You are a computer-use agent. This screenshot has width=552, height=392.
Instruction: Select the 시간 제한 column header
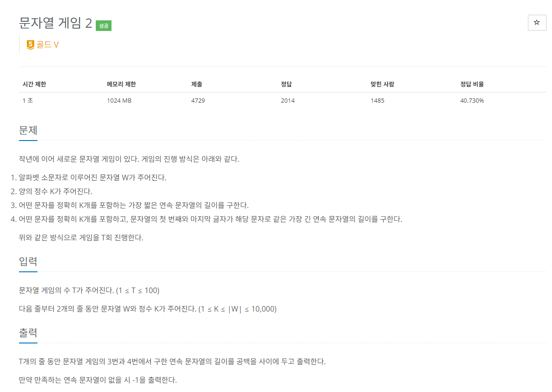tap(34, 84)
